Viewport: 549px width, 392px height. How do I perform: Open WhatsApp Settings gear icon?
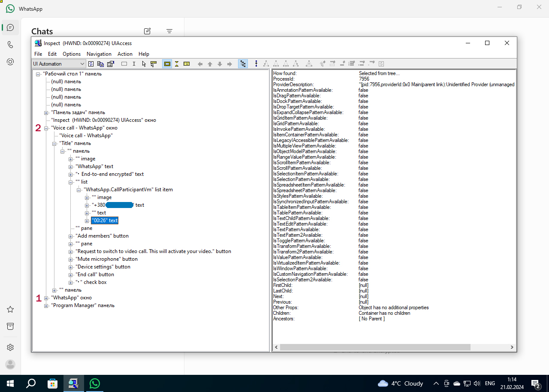click(10, 347)
